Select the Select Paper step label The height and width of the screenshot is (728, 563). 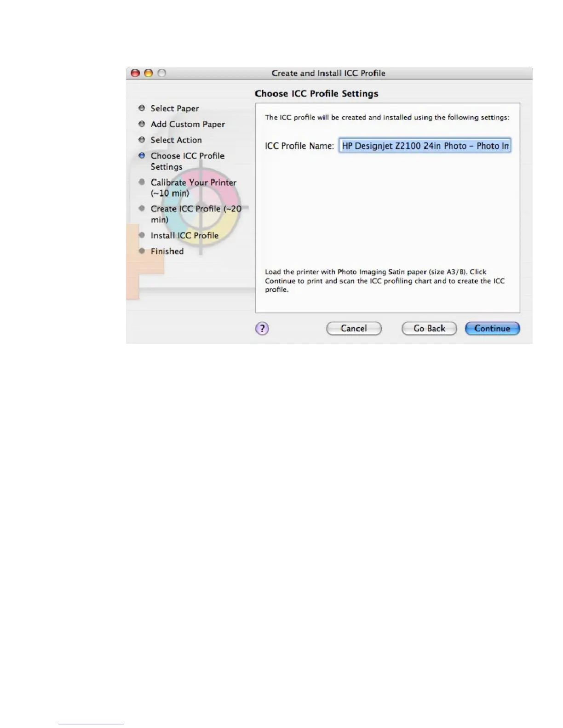pos(175,108)
